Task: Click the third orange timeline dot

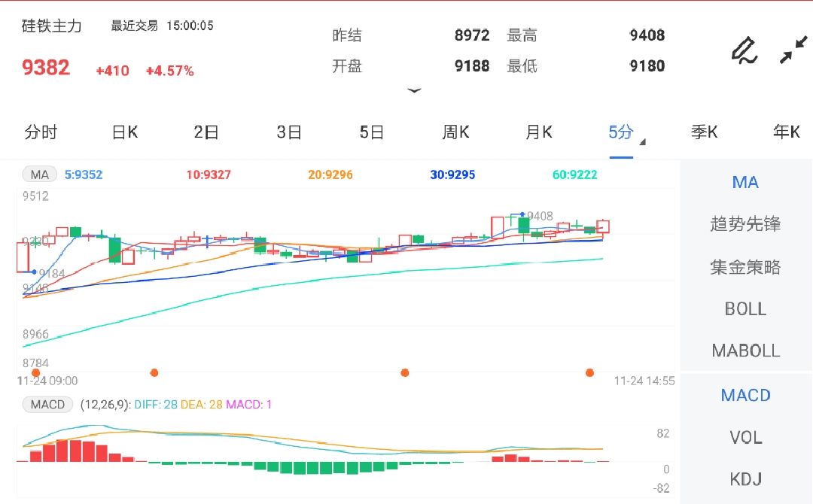Action: pyautogui.click(x=405, y=372)
